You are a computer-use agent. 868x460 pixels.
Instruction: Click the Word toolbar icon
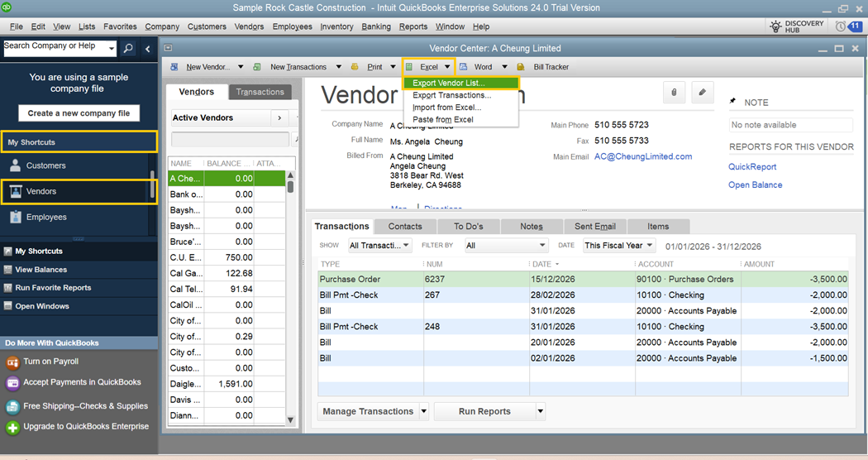point(463,67)
